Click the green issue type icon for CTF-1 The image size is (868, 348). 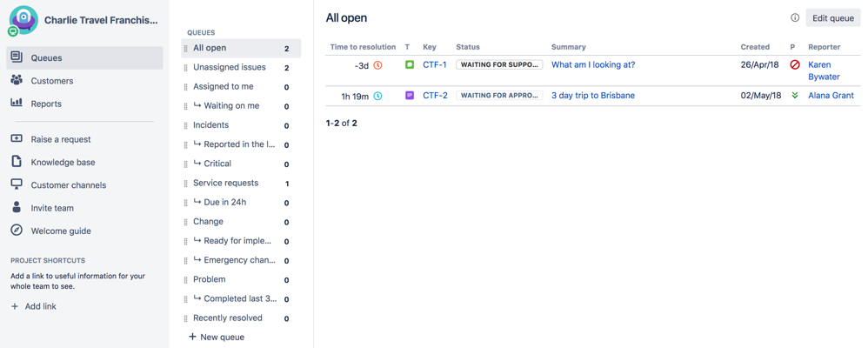click(x=410, y=65)
